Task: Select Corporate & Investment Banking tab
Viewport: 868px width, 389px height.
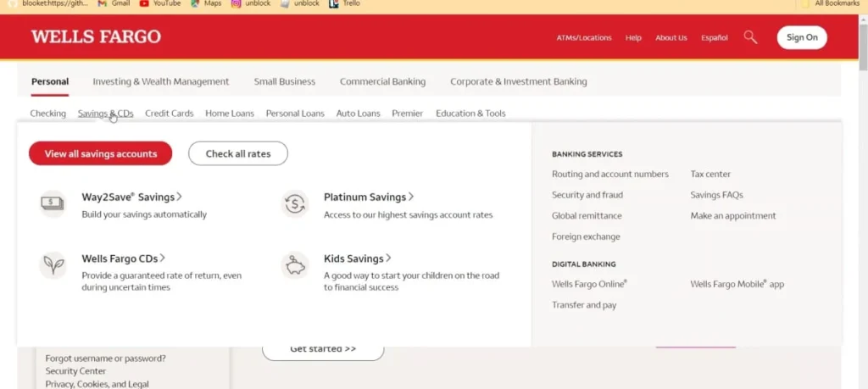Action: [518, 81]
